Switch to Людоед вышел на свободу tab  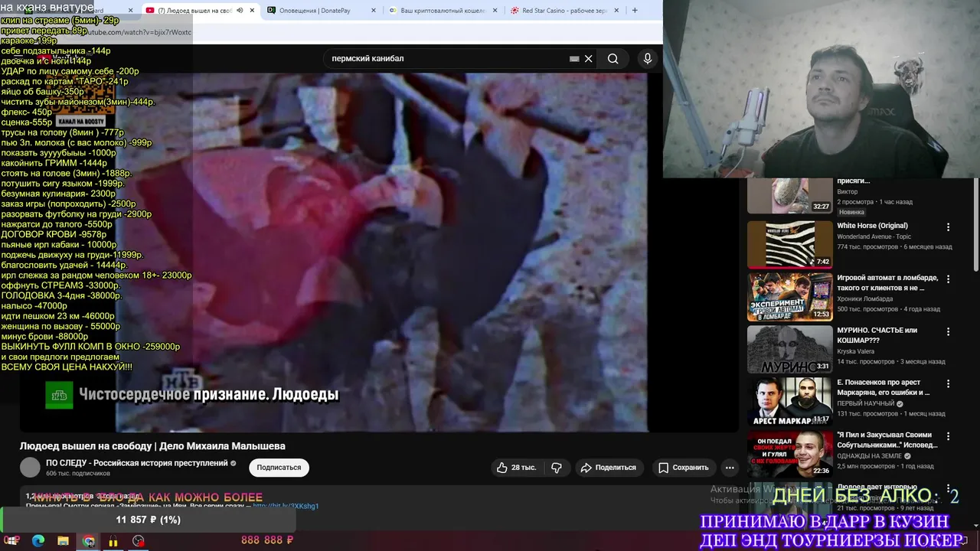pyautogui.click(x=194, y=11)
